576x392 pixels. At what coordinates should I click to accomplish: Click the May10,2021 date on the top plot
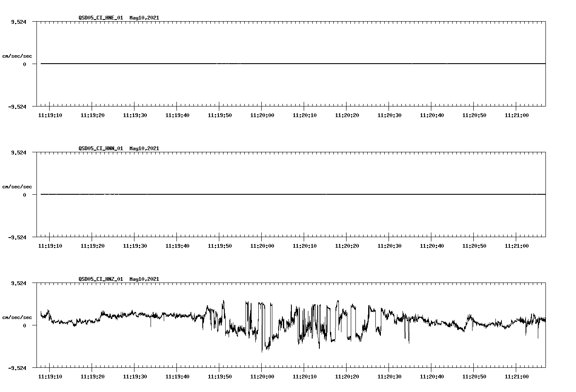pyautogui.click(x=144, y=18)
